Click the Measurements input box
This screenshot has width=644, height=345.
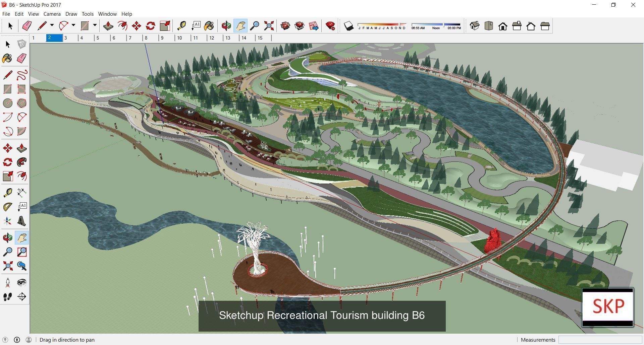click(x=600, y=340)
